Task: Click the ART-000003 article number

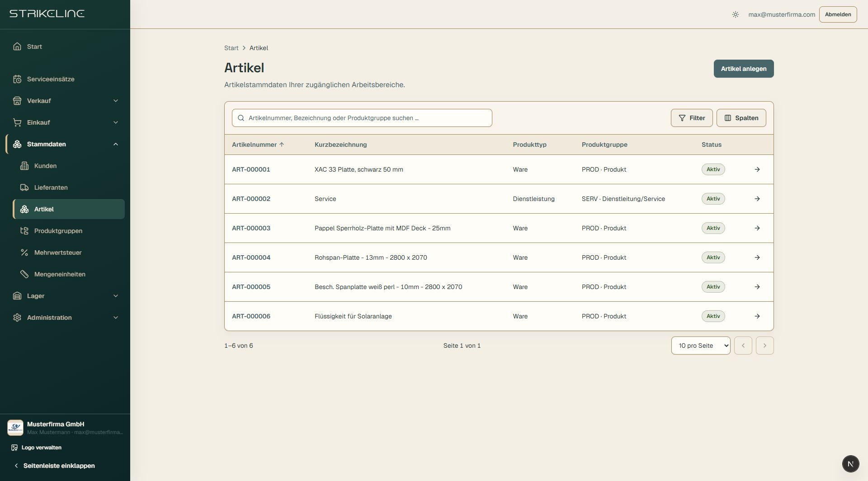Action: tap(251, 228)
